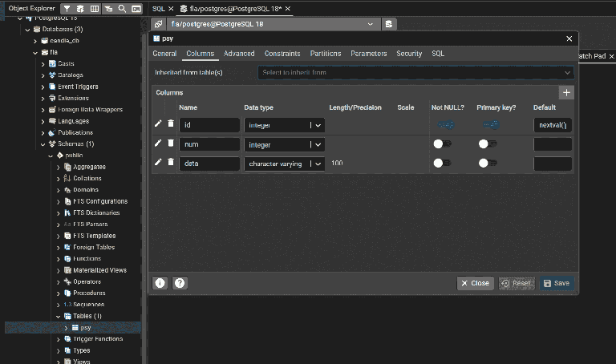This screenshot has height=364, width=616.
Task: Click the length 100 value for data column
Action: pos(337,163)
